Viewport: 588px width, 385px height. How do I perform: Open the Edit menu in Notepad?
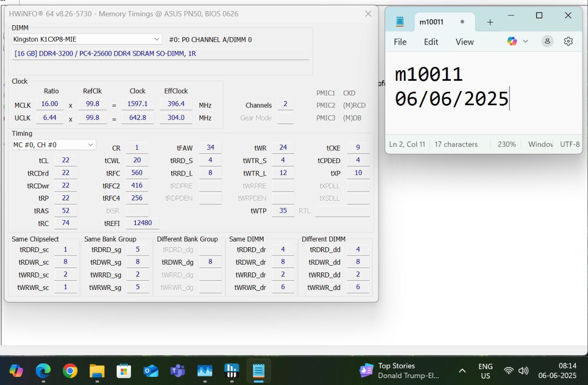pos(431,42)
